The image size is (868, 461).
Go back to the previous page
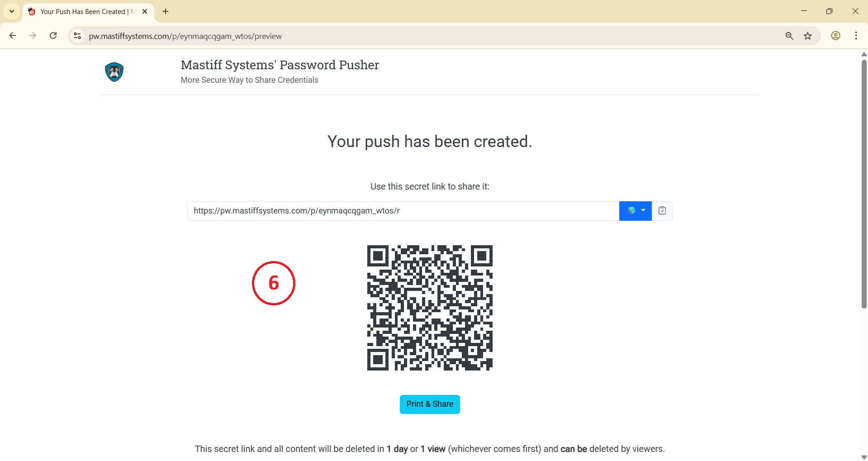click(x=13, y=36)
